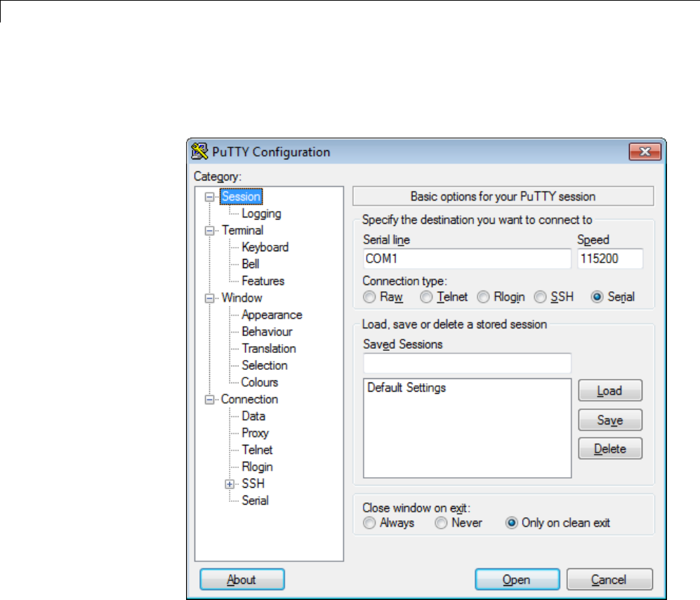Open the Behaviour category
The image size is (700, 600).
coord(267,331)
